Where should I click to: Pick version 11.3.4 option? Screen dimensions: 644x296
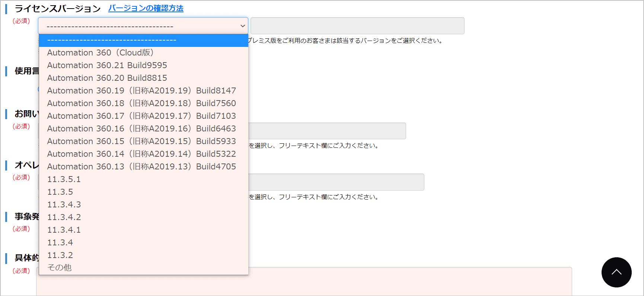point(144,243)
